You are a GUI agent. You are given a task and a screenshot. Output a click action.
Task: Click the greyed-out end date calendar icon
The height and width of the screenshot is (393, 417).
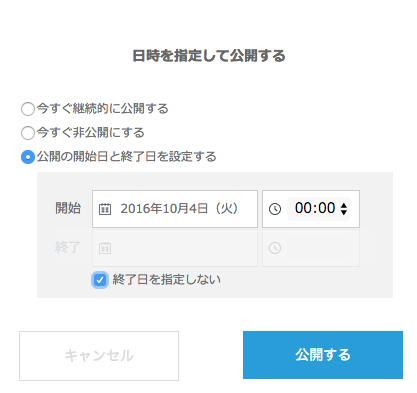click(105, 248)
